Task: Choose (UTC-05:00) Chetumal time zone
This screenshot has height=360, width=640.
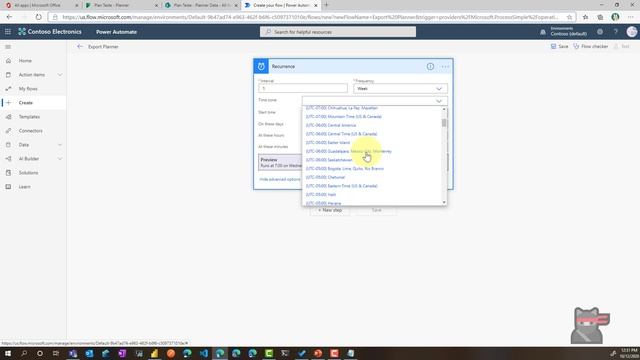Action: tap(325, 177)
